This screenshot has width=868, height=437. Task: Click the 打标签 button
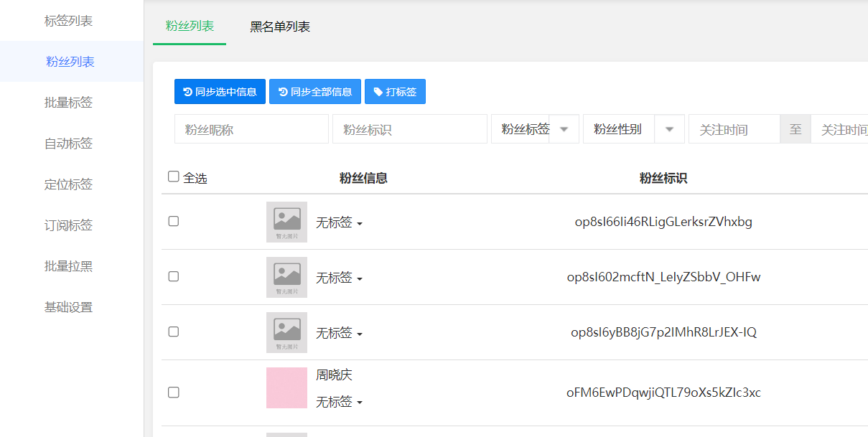point(395,92)
